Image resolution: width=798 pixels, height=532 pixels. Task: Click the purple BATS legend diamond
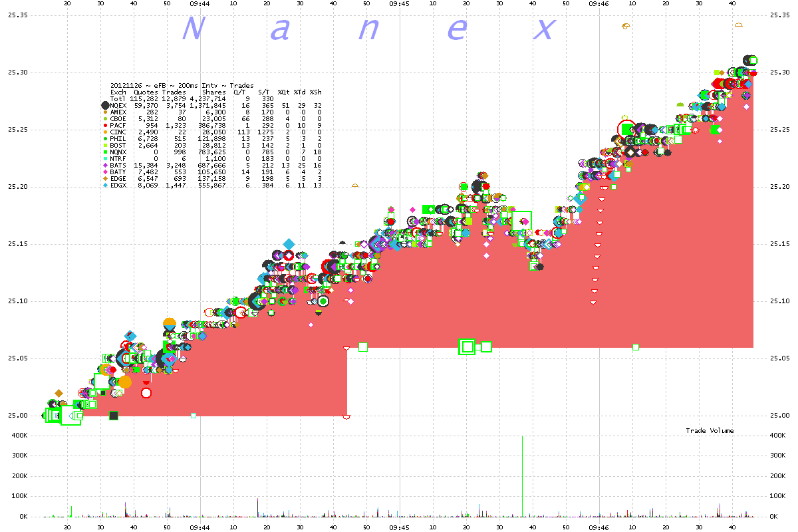pos(105,165)
